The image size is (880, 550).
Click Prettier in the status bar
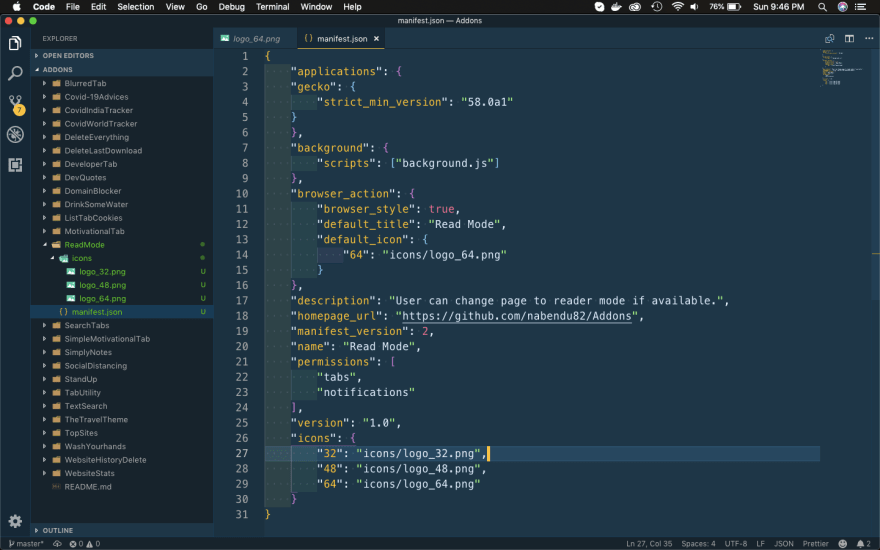[815, 543]
